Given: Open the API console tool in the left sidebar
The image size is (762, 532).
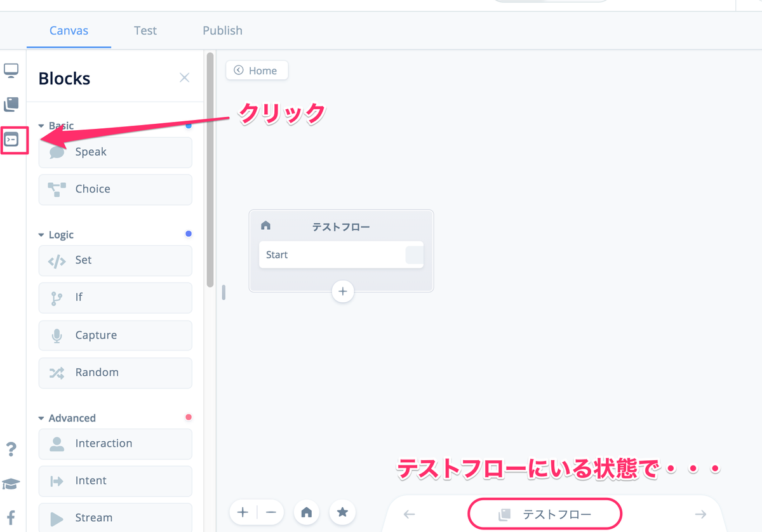Looking at the screenshot, I should [x=13, y=139].
